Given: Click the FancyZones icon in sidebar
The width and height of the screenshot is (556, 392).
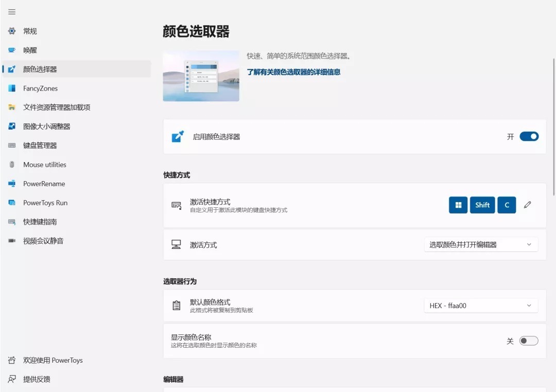Looking at the screenshot, I should (12, 88).
